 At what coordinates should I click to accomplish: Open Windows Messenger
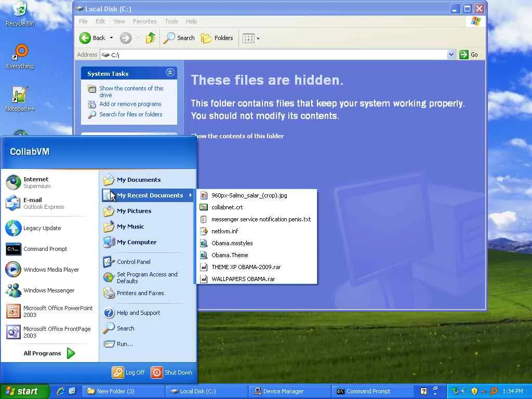(x=49, y=290)
